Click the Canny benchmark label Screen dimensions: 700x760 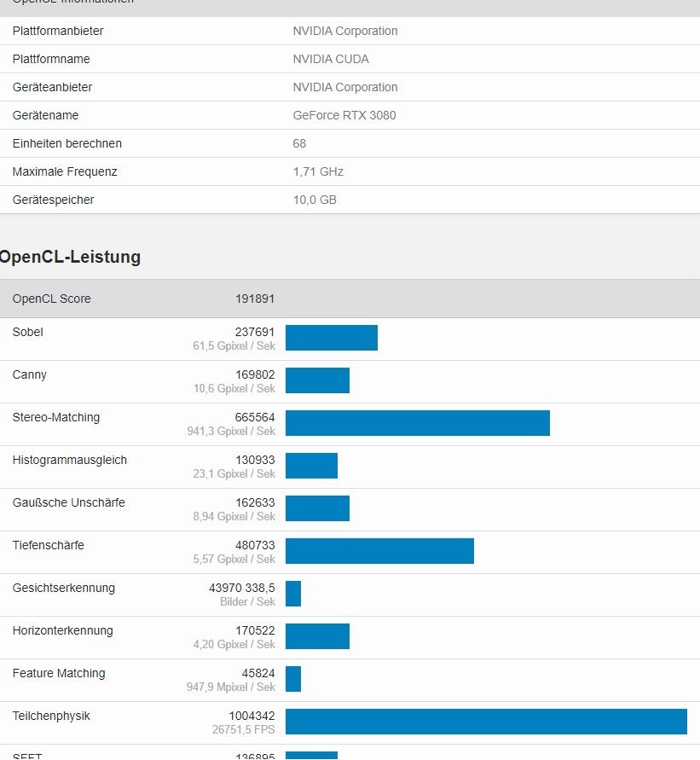(x=30, y=374)
